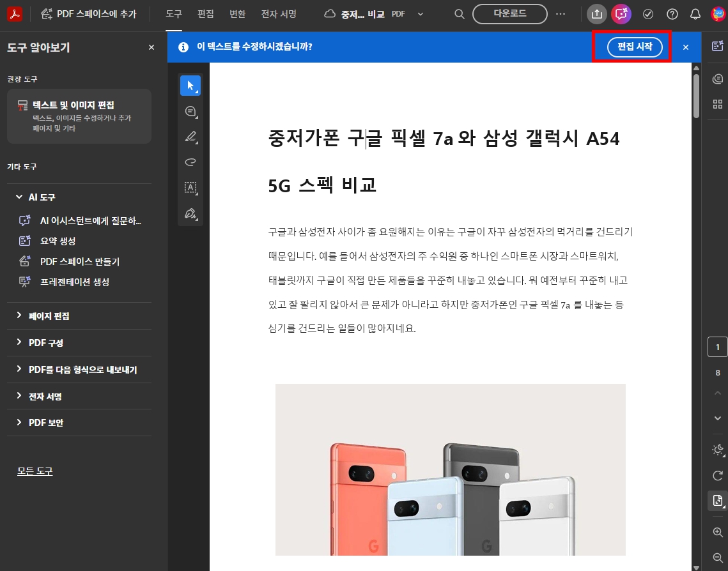Choose the highlighter pen tool
Screen dimensions: 728x571
coord(190,137)
